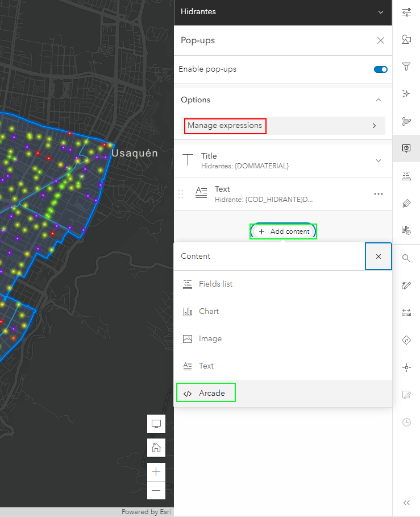Disable the Enable pop-ups toggle
The width and height of the screenshot is (420, 517).
pos(380,69)
